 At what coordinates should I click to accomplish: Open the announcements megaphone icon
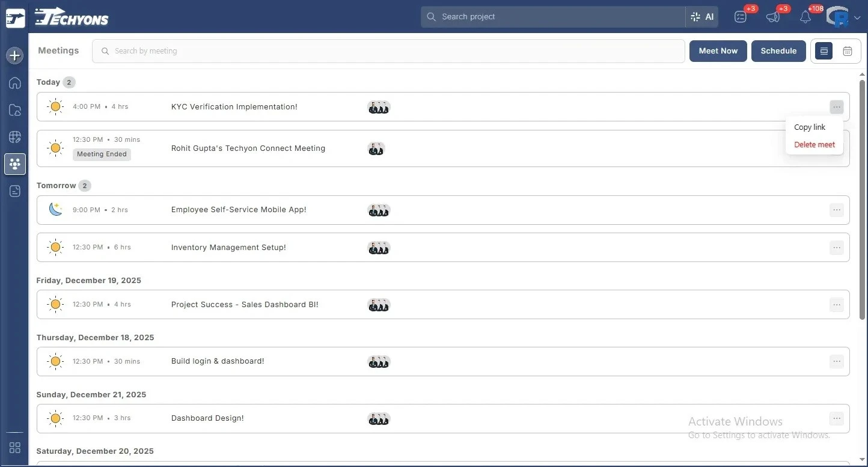click(x=773, y=17)
